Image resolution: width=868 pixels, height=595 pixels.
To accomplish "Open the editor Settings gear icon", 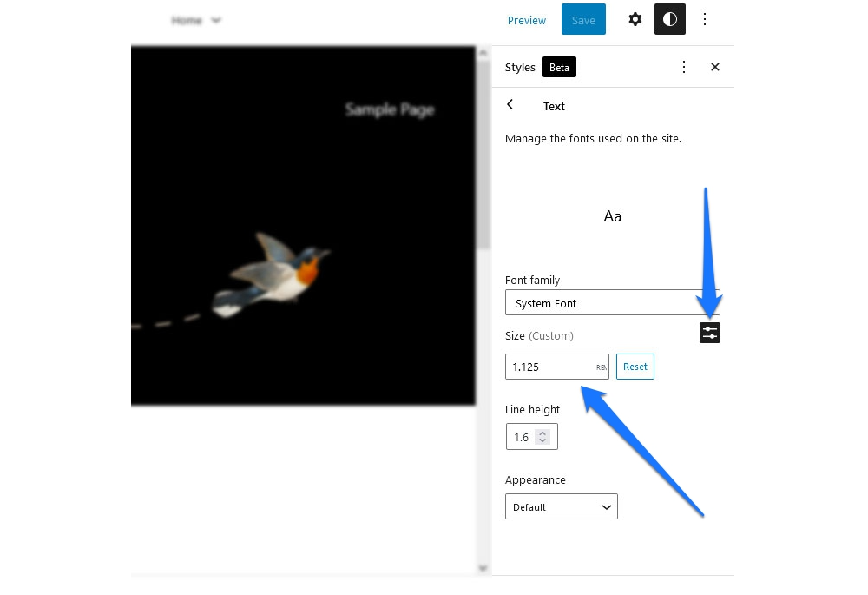I will pyautogui.click(x=635, y=19).
